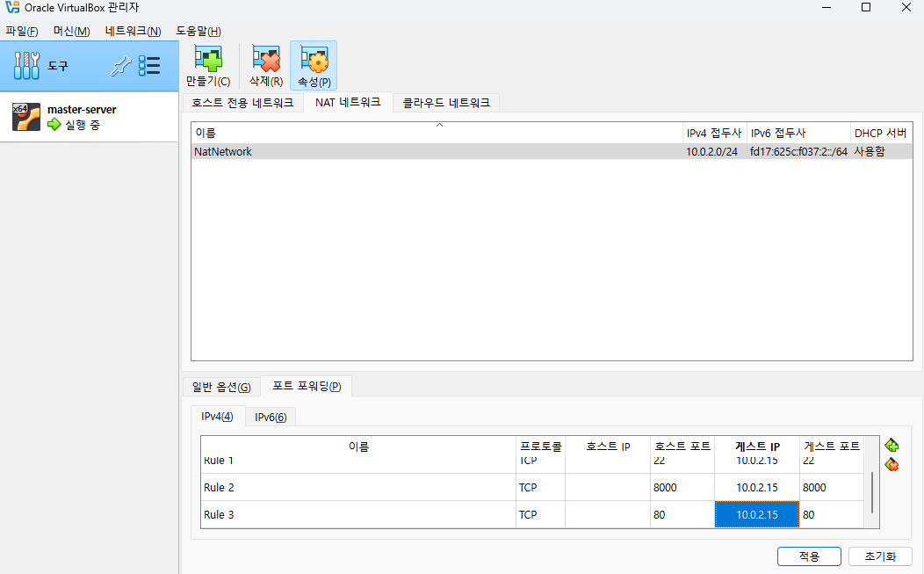Screen dimensions: 924x574
Task: Click the Create (만들기) network icon
Action: (208, 65)
